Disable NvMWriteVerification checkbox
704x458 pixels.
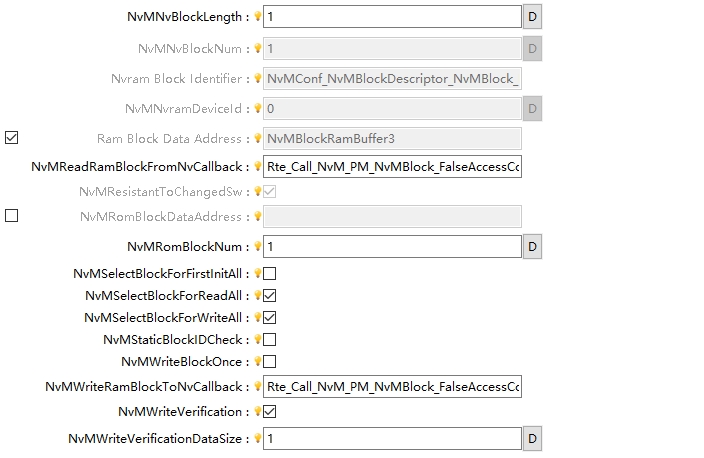[270, 411]
